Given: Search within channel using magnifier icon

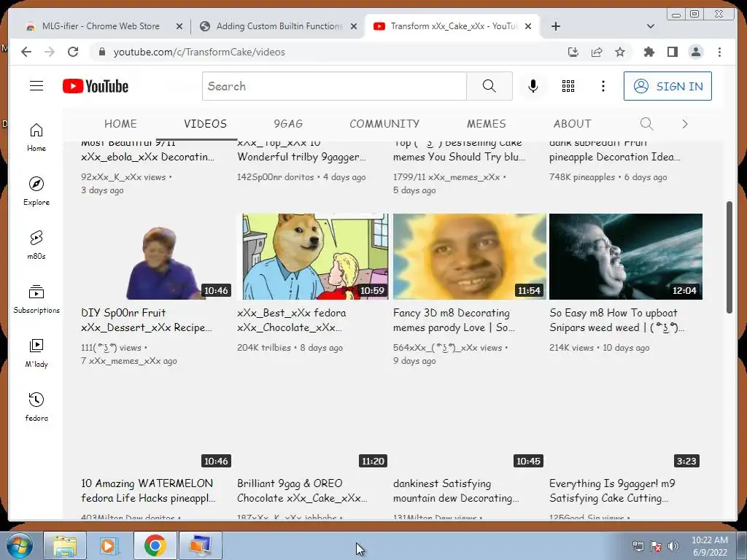Looking at the screenshot, I should coord(646,124).
